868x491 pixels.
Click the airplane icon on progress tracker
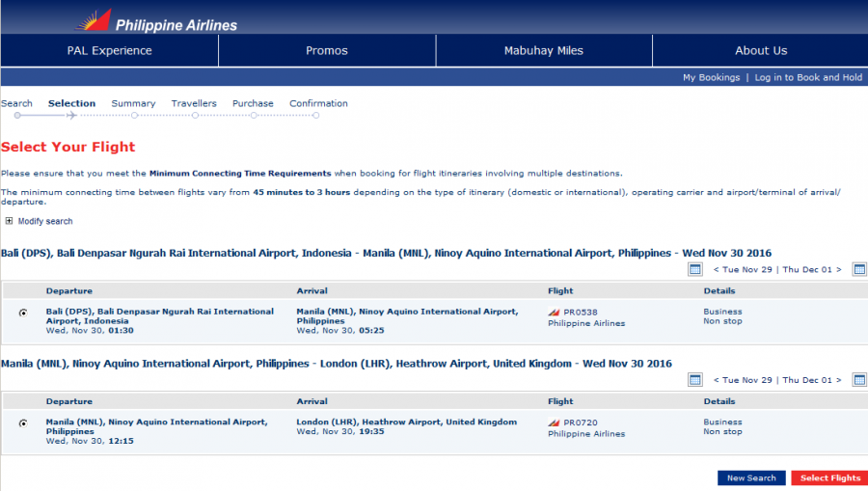coord(72,116)
